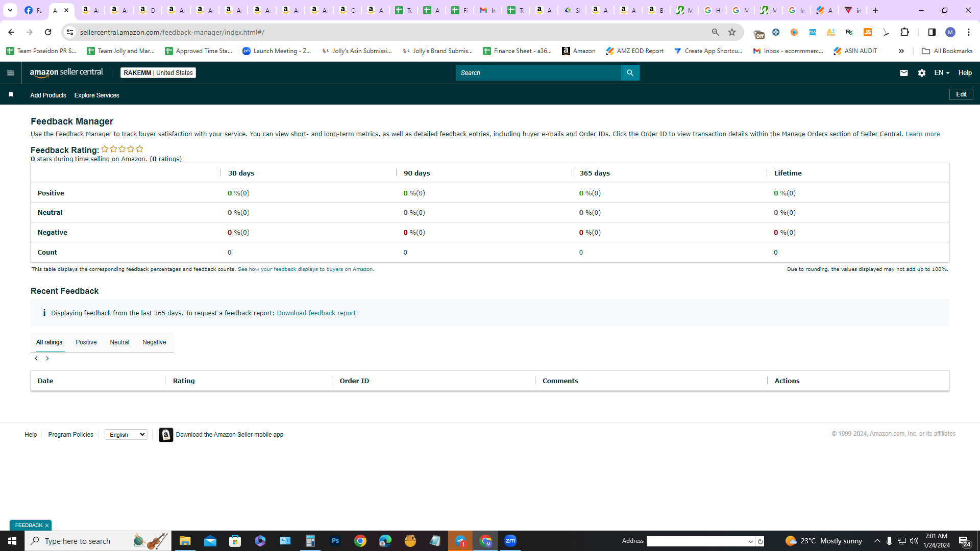Switch to the Positive tab
980x551 pixels.
pos(86,342)
